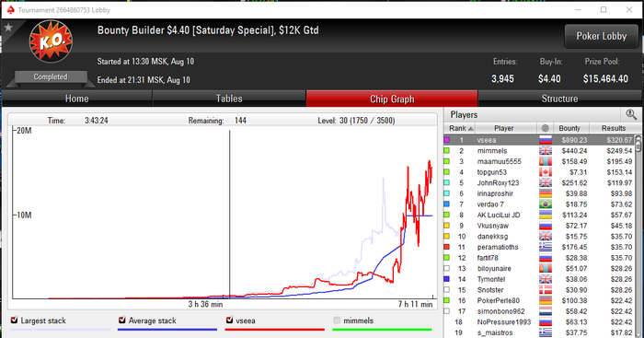
Task: Switch to the Home tab
Action: coord(76,99)
